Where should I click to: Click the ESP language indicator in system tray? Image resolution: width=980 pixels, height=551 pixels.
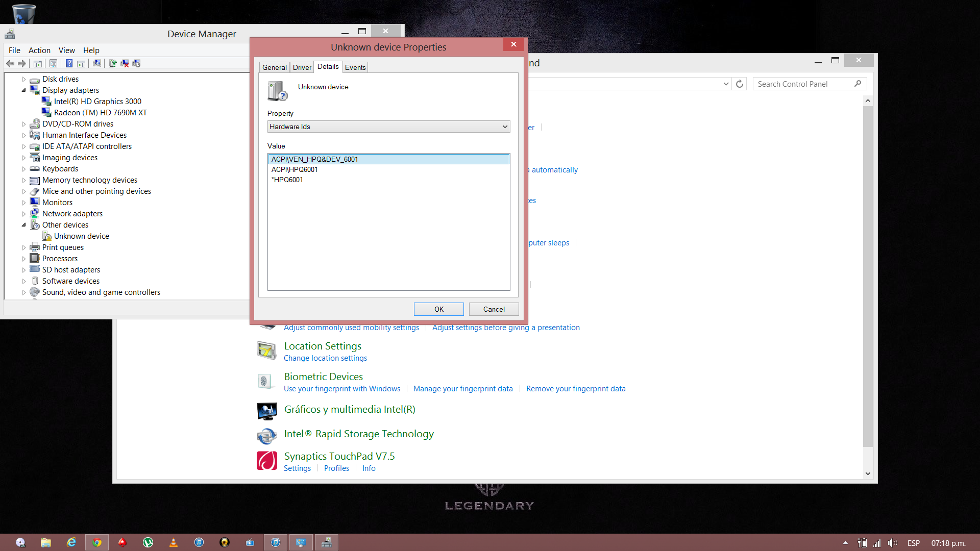914,543
